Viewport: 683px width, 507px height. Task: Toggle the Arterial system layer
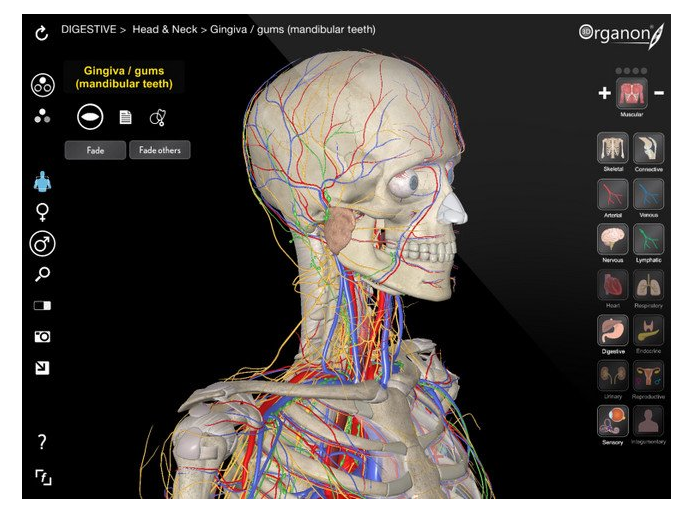point(612,193)
